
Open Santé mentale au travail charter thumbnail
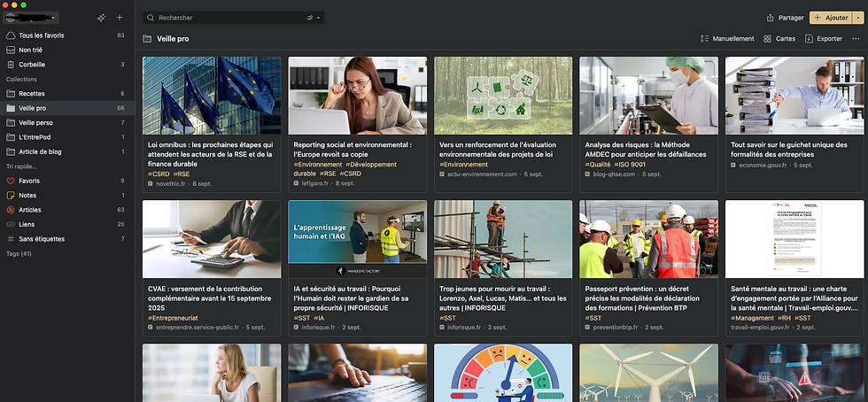[794, 239]
